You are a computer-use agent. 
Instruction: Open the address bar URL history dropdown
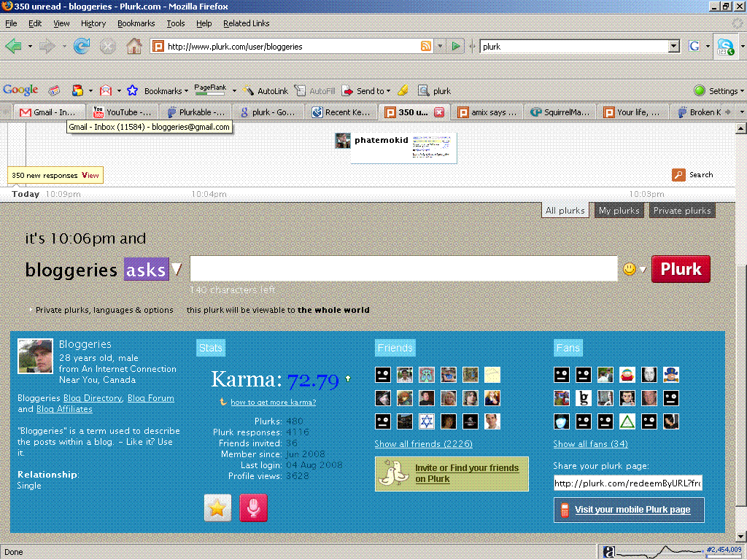(440, 46)
